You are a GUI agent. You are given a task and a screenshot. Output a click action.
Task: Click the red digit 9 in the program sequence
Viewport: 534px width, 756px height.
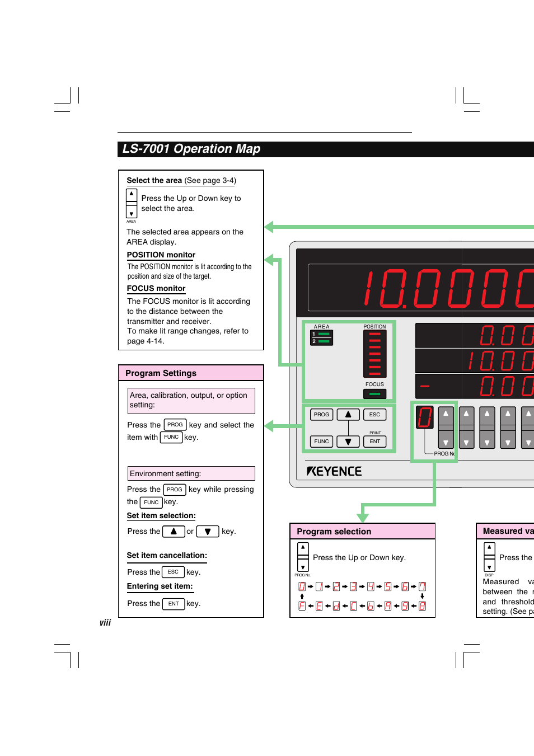pyautogui.click(x=405, y=606)
